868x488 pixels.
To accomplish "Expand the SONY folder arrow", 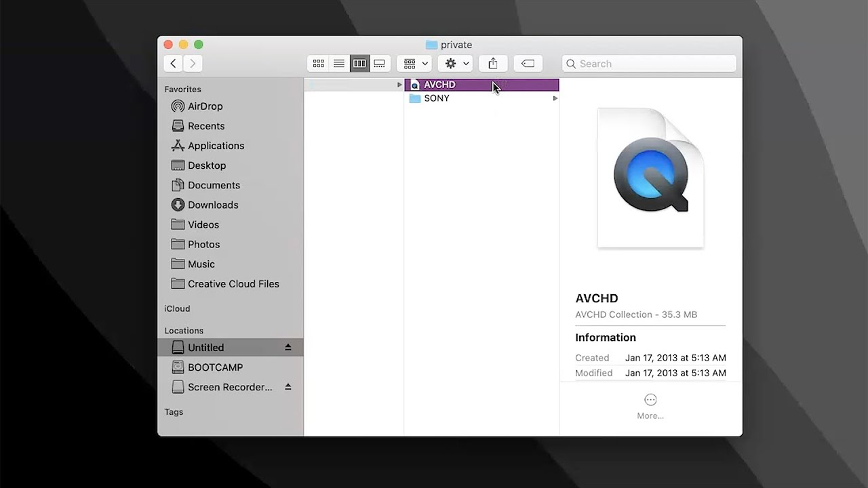I will (x=555, y=98).
